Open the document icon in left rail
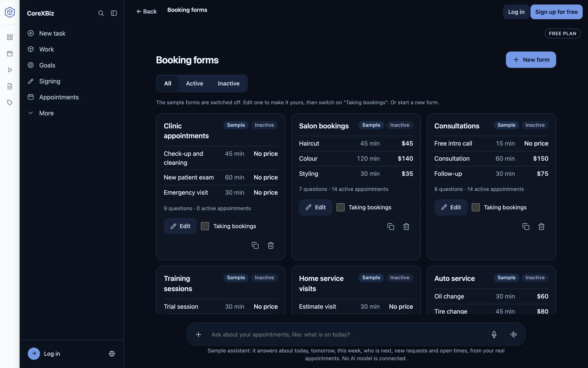588x368 pixels. (10, 86)
